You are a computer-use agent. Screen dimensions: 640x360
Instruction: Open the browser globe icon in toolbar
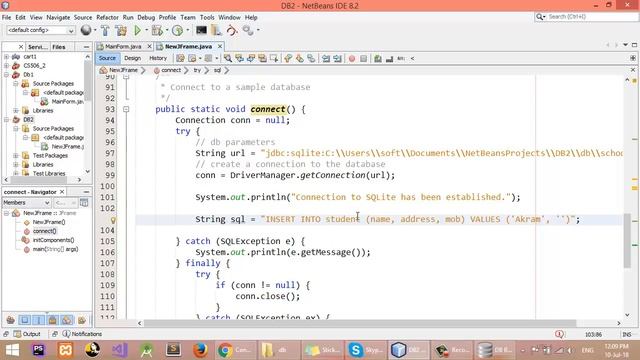tap(86, 30)
